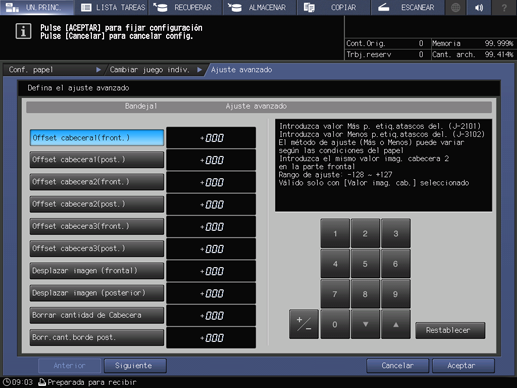Tap keypad digit 0
Screen dimensions: 517x388
coord(335,324)
